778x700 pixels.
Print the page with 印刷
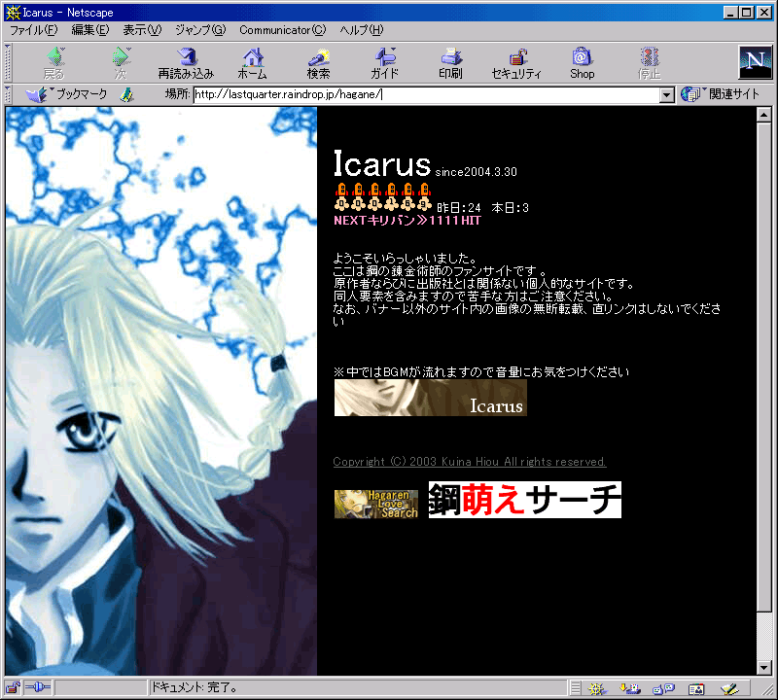point(450,63)
